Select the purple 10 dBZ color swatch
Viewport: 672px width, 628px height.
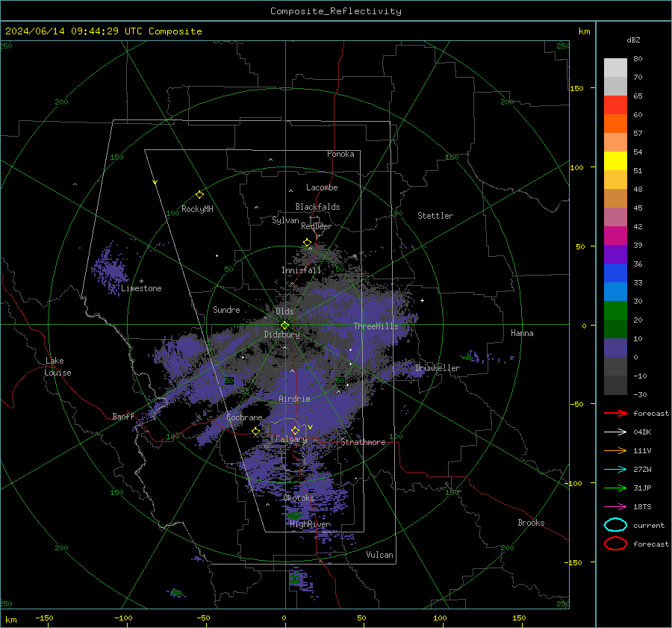(x=615, y=347)
